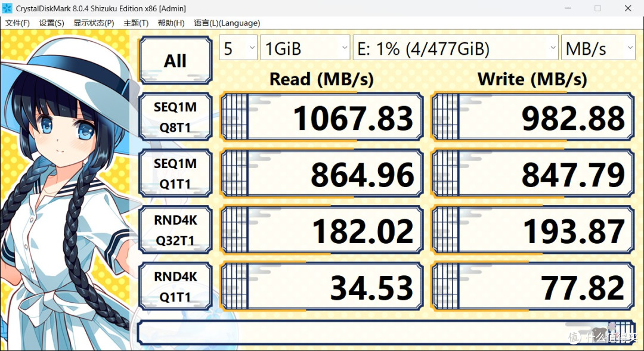Start the RND4K Q1T1 test
Screen dimensions: 644x351
(x=175, y=287)
